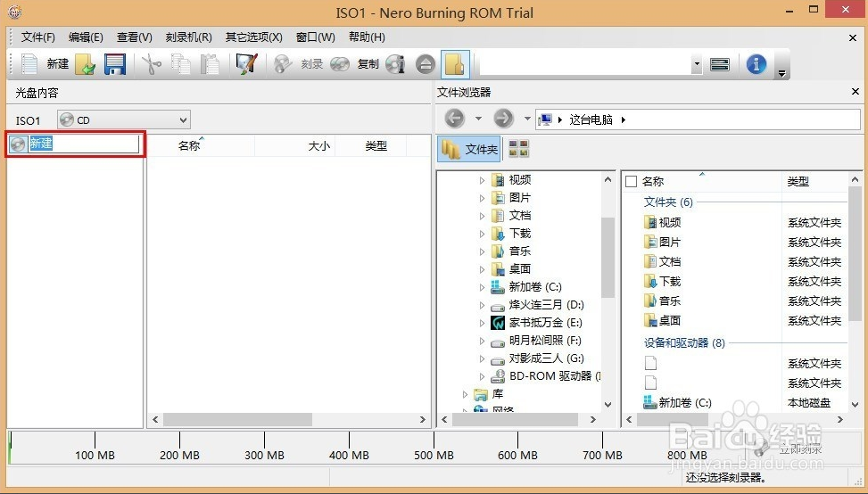868x494 pixels.
Task: Click the 新建 text button in toolbar
Action: click(x=58, y=64)
